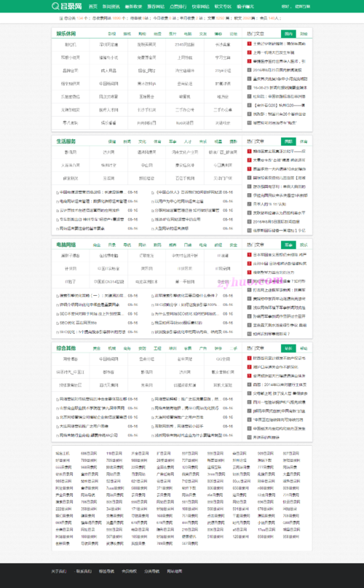Screen dimensions: 364x588
Task: Open the 123目录网 friend link
Action: coord(190,467)
